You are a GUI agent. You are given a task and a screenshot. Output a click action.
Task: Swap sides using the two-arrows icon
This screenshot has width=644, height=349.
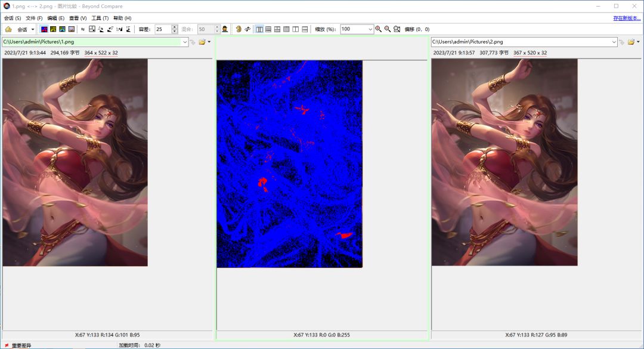(x=247, y=29)
